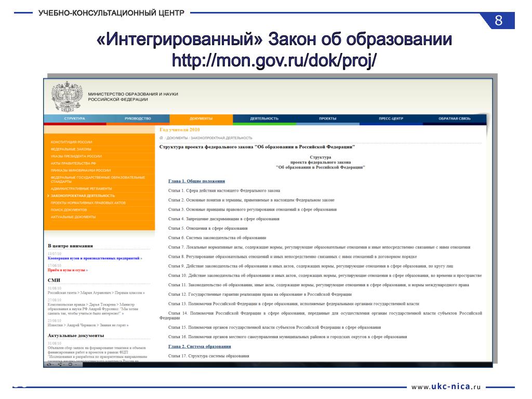
Task: Open ФЕДЕРАЛЬНЫЕ ГОСУДАРСТВЕННЫЕ ОБРАЗОВАТЕЛЬНЫЕ СТАНДАРТЫ sidebar item
Action: (x=98, y=179)
